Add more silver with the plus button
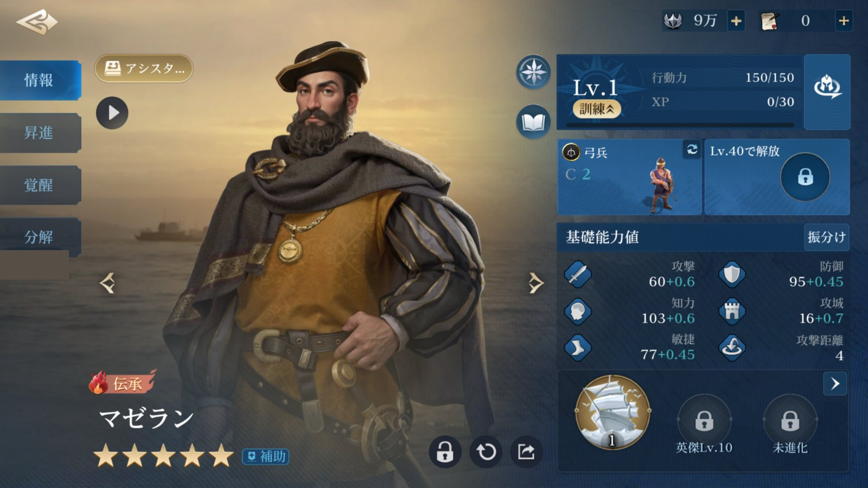Screen dimensions: 868x488 tap(736, 21)
